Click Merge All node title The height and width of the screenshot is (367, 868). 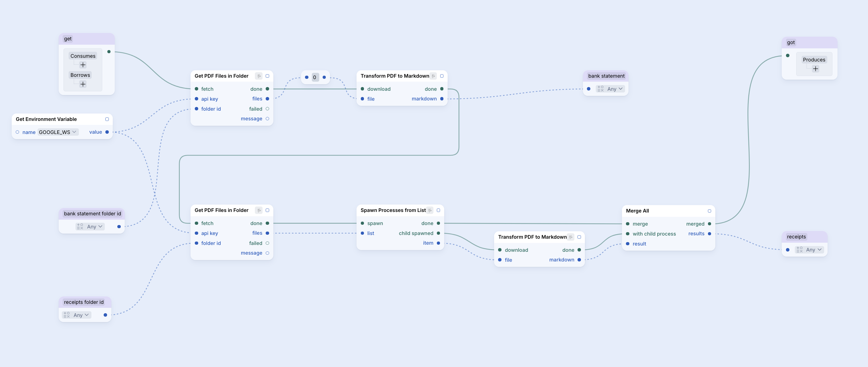coord(638,211)
